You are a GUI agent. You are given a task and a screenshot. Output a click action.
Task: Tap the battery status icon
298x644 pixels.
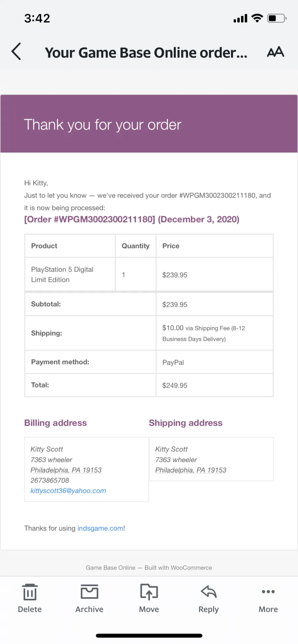click(277, 18)
